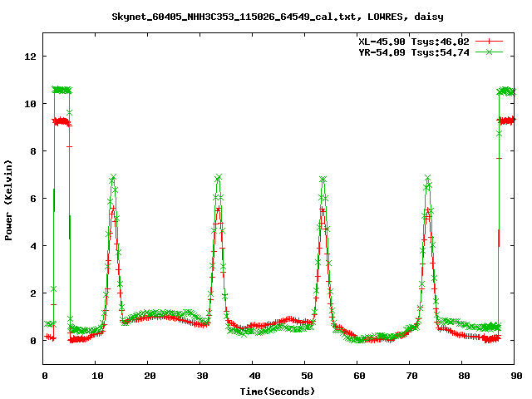Select the XL-45.90 Tsys:46.02 legend label
The height and width of the screenshot is (399, 532).
click(414, 42)
